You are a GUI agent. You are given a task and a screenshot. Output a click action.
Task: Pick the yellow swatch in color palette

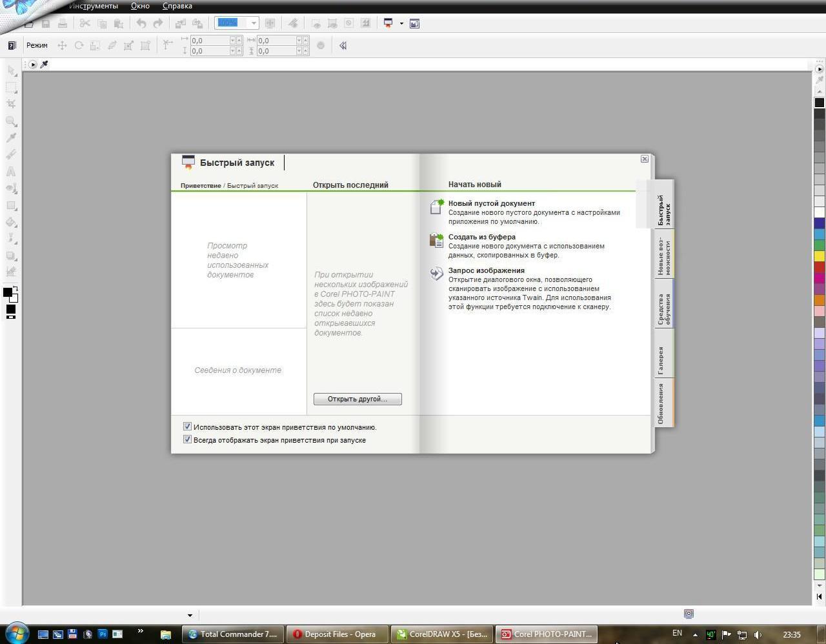[x=820, y=256]
